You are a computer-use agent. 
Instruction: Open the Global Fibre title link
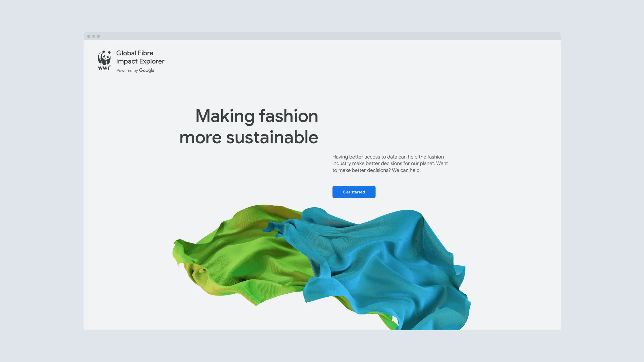[135, 53]
